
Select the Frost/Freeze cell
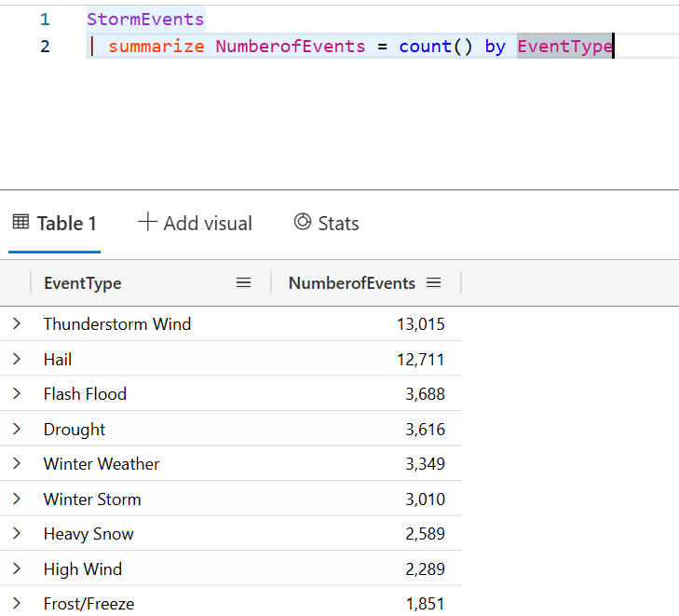[88, 604]
